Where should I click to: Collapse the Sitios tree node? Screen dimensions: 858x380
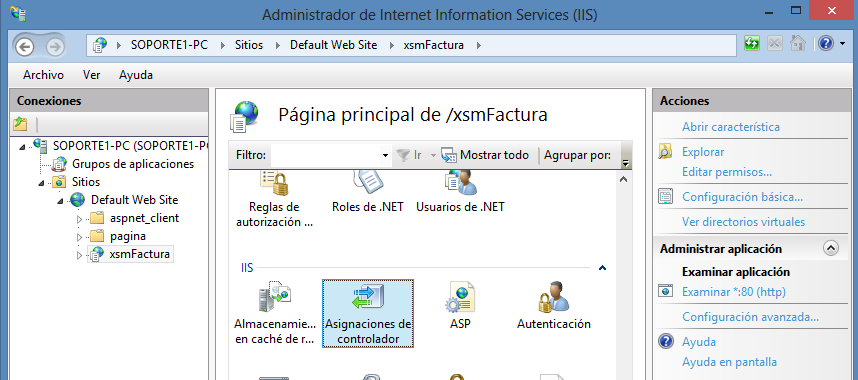pos(42,182)
